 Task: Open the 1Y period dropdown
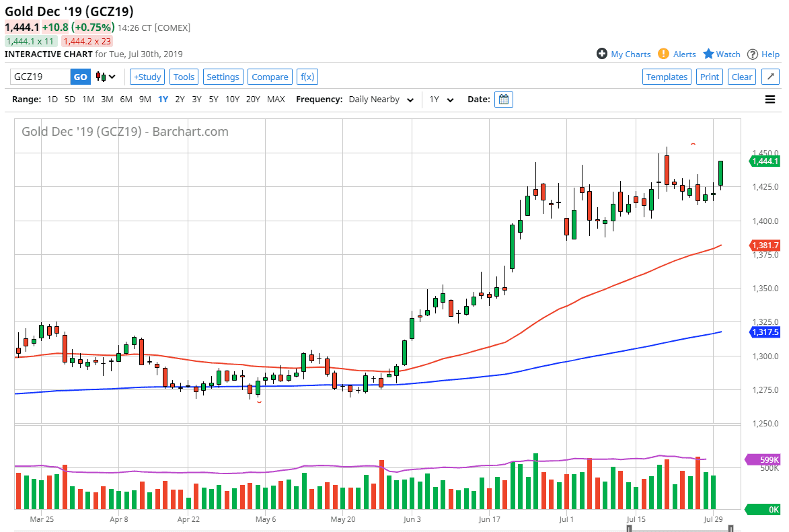[441, 100]
